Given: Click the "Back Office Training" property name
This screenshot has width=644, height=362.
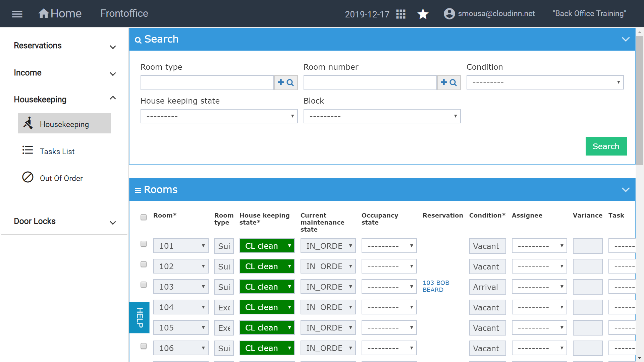Looking at the screenshot, I should 589,13.
